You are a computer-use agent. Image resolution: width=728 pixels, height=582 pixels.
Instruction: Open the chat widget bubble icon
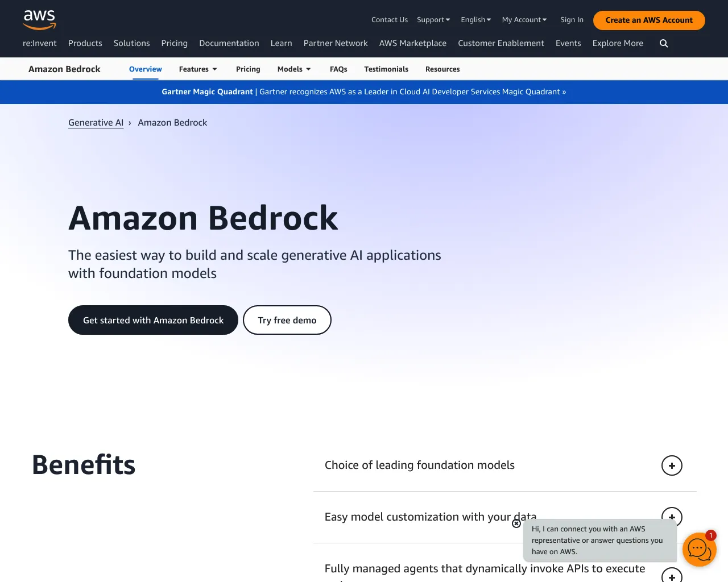pos(699,550)
